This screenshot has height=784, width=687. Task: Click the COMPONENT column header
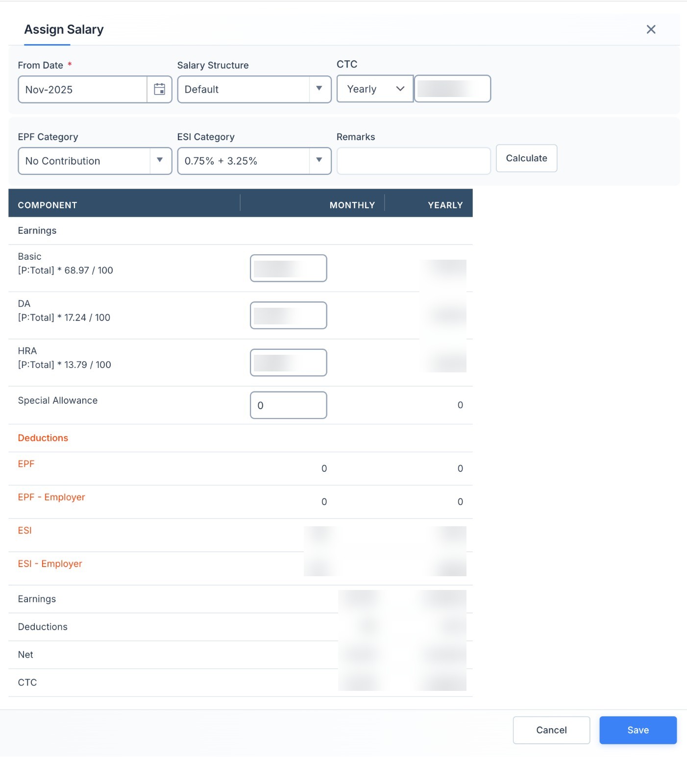click(x=48, y=205)
